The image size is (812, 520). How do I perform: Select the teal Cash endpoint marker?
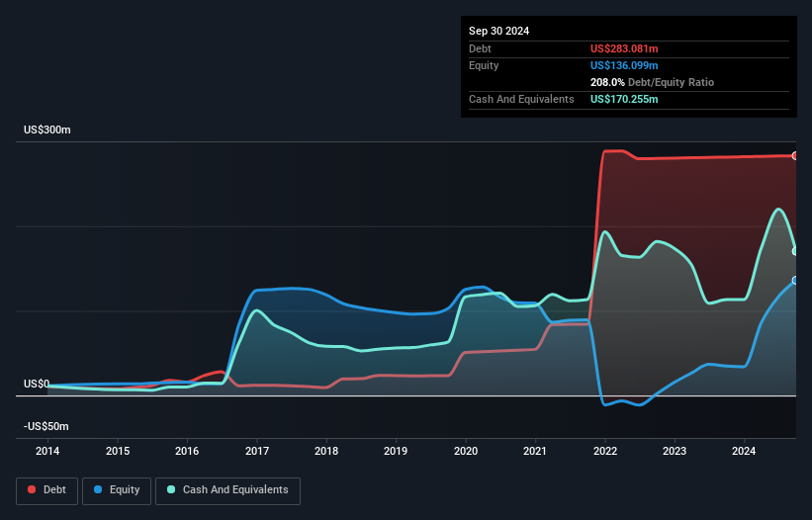pyautogui.click(x=795, y=251)
